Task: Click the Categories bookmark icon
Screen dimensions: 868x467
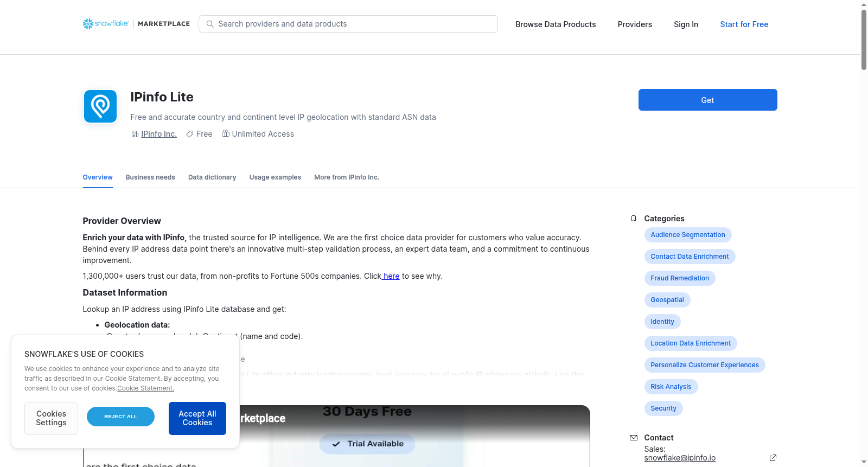Action: coord(634,219)
